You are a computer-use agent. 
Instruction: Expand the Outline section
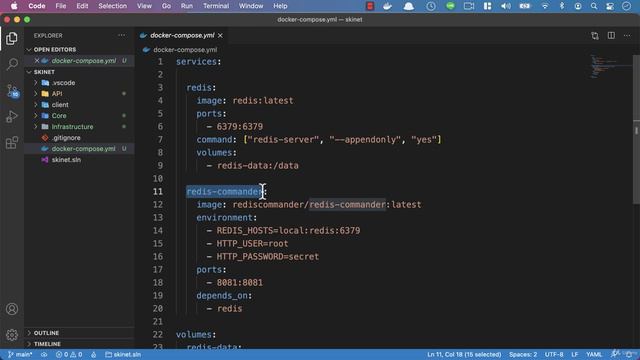pyautogui.click(x=46, y=333)
